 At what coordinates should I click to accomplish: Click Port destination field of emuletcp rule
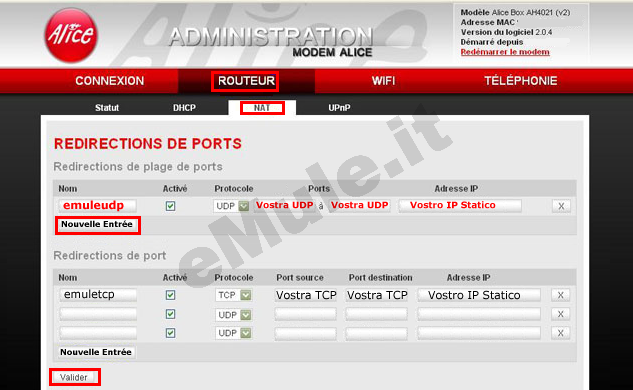[377, 295]
